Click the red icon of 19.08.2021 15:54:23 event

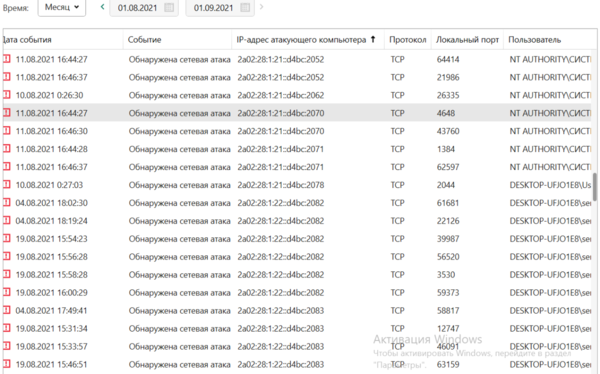coord(7,238)
